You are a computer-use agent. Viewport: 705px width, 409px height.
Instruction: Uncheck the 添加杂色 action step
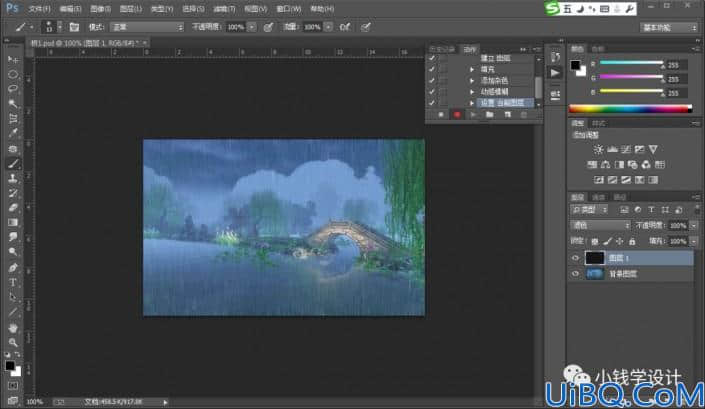coord(432,80)
